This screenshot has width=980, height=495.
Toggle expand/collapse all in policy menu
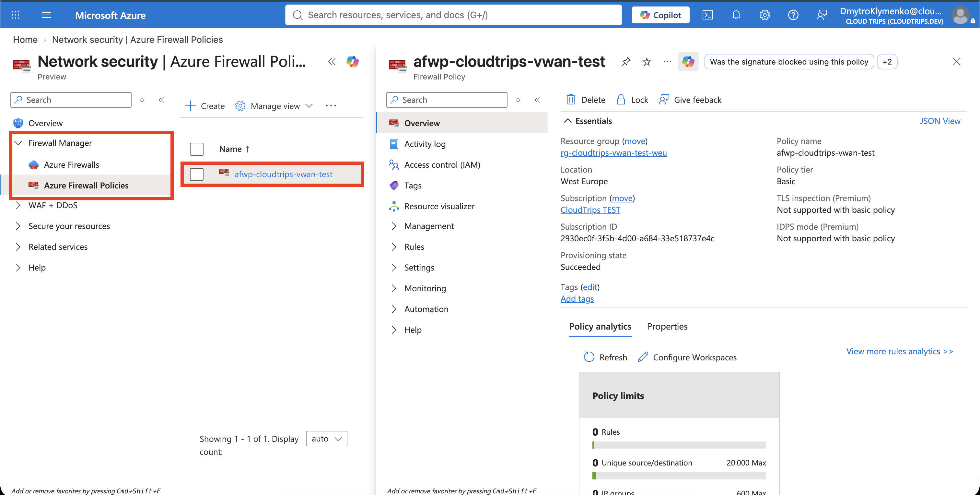click(518, 100)
